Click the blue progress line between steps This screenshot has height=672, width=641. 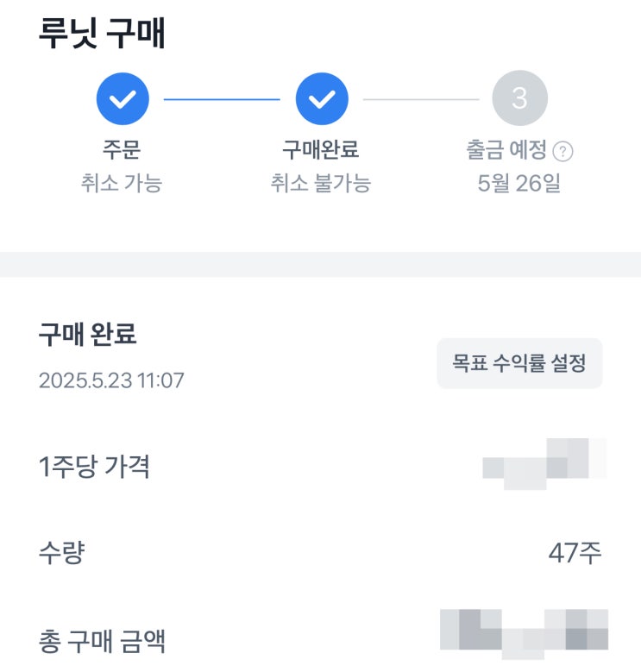coord(222,99)
